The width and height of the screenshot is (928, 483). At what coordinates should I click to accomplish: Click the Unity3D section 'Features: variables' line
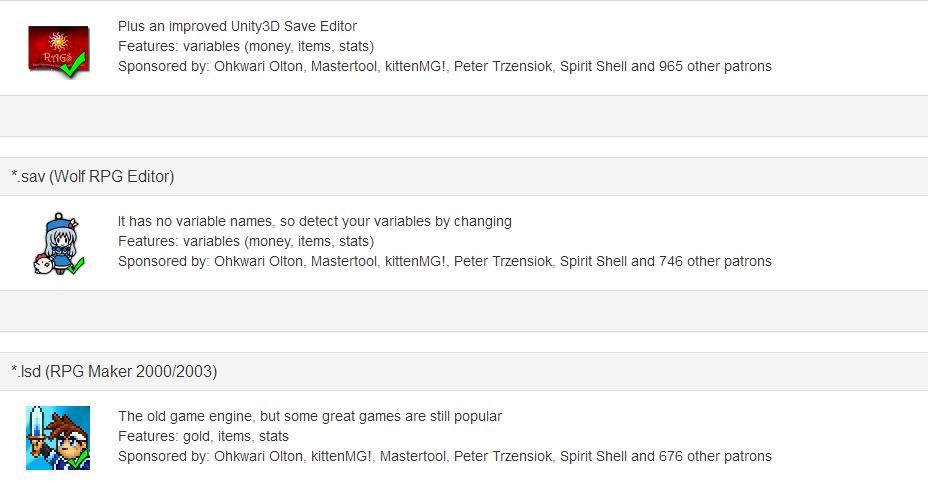click(246, 46)
